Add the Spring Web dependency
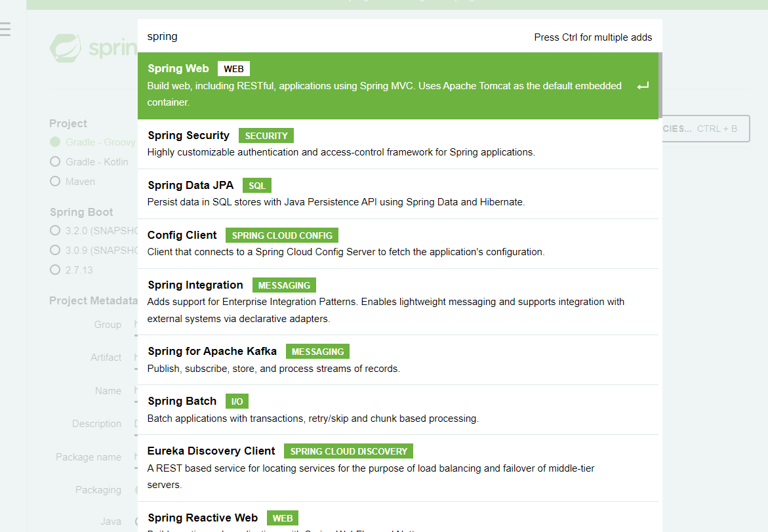768x532 pixels. point(397,86)
